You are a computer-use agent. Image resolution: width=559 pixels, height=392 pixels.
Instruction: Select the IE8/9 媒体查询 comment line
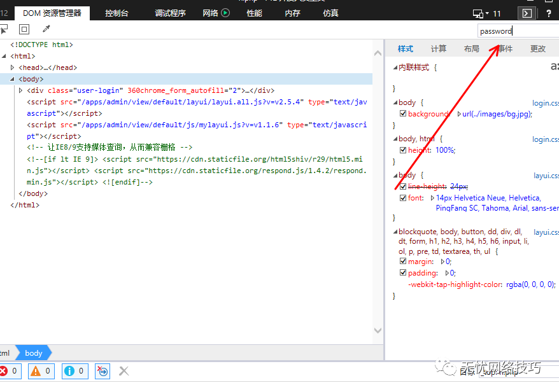pos(110,147)
